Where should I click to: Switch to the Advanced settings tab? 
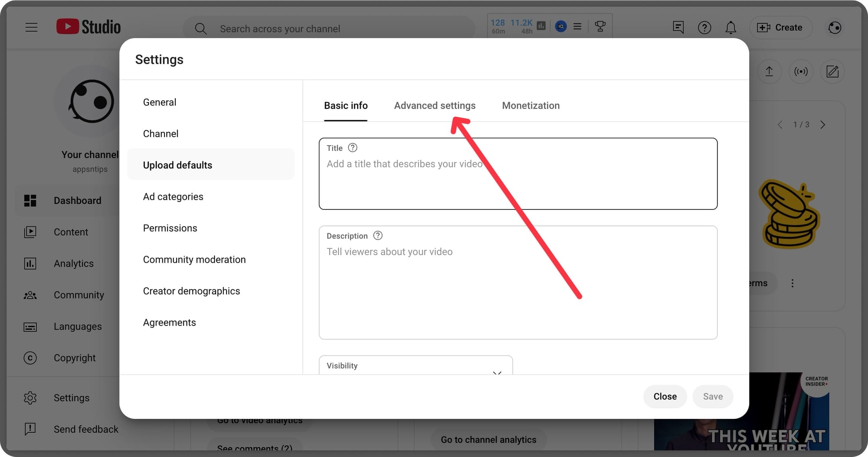click(434, 105)
